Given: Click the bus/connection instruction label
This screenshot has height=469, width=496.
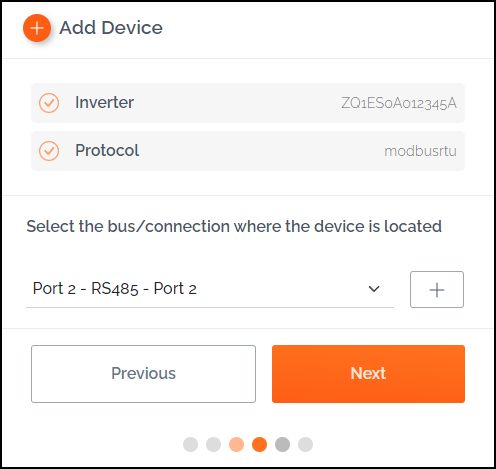Looking at the screenshot, I should coord(234,226).
